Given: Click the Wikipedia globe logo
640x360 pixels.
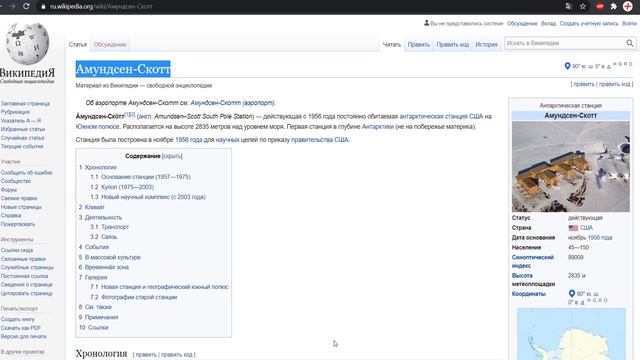Looking at the screenshot, I should click(27, 44).
